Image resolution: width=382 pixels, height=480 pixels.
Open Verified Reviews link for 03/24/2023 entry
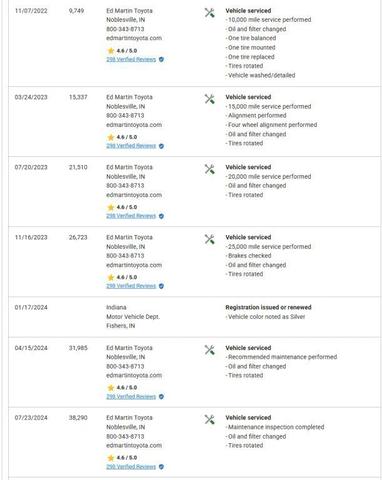click(x=131, y=146)
